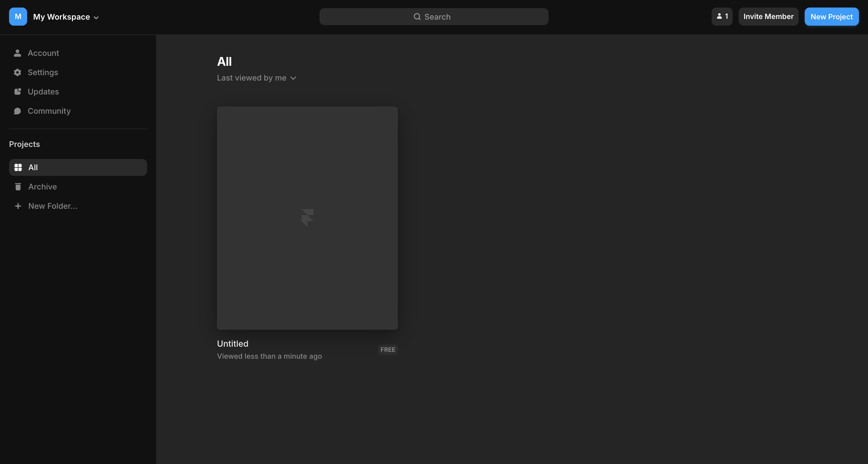Click the Archive trash icon
Viewport: 868px width, 464px height.
[18, 187]
